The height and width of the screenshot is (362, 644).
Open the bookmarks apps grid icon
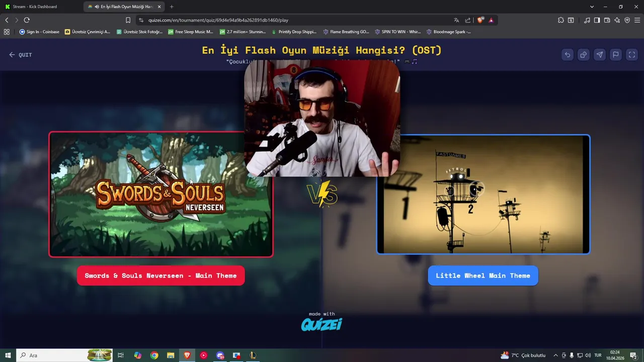tap(7, 32)
